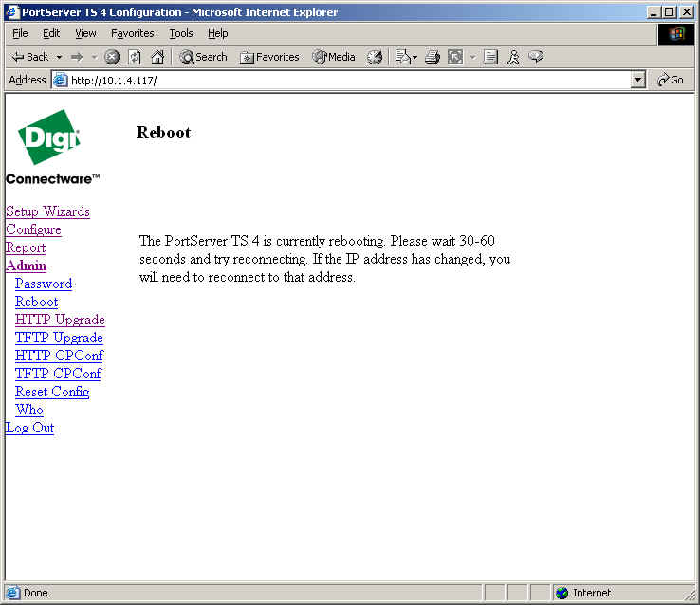
Task: Select the HTTP Upgrade admin link
Action: pyautogui.click(x=60, y=320)
